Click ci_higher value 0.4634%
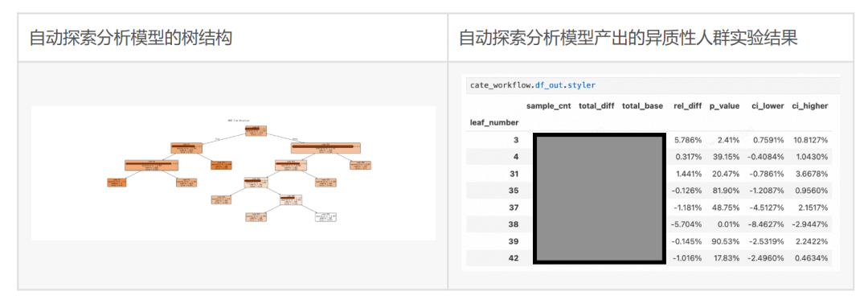 pos(813,258)
